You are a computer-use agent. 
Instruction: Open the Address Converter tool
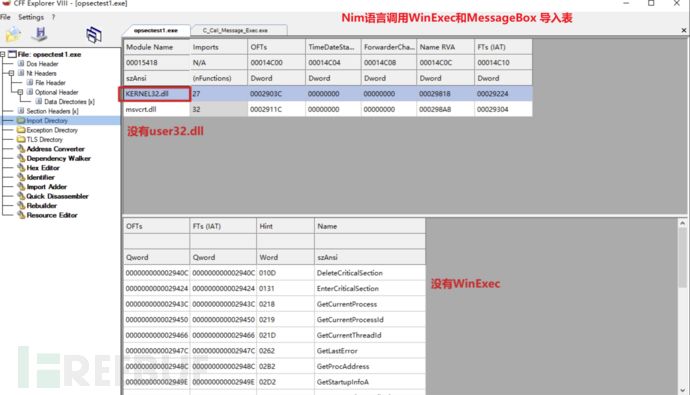[x=55, y=149]
